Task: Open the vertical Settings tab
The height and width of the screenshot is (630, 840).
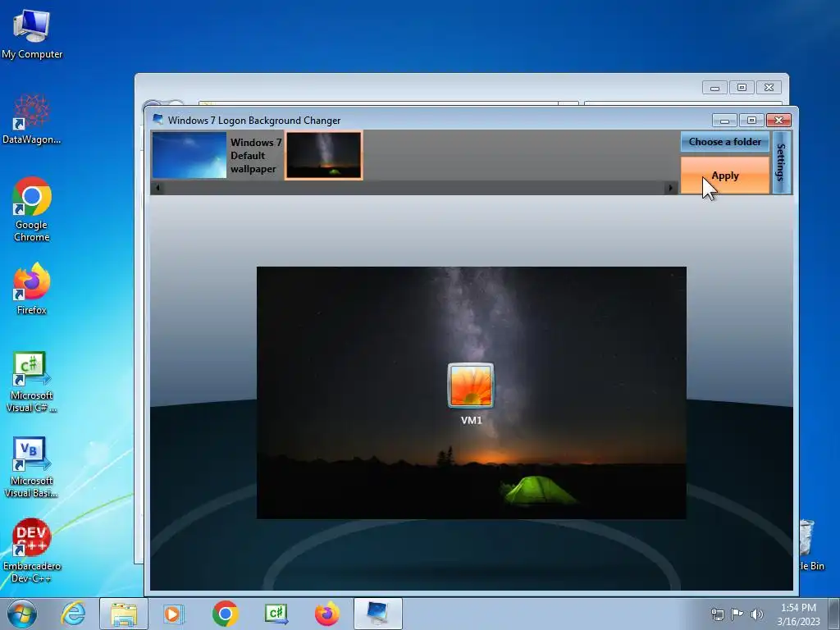Action: (782, 162)
